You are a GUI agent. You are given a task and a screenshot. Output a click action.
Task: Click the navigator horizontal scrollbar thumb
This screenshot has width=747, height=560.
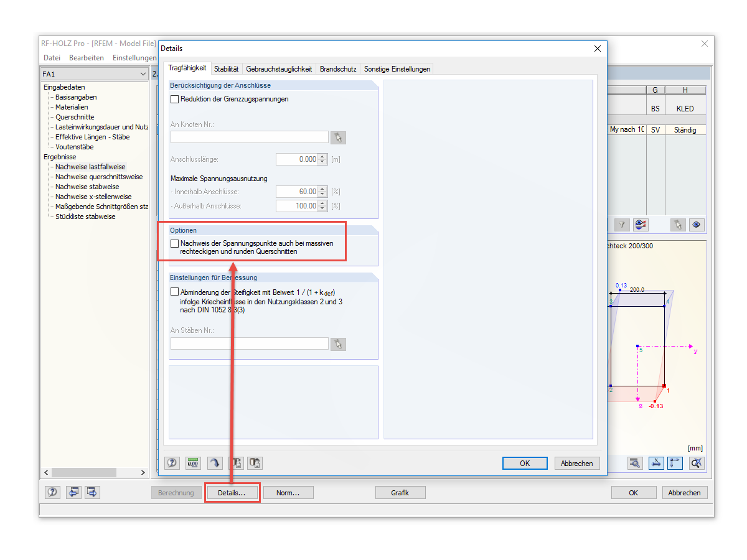click(x=85, y=473)
